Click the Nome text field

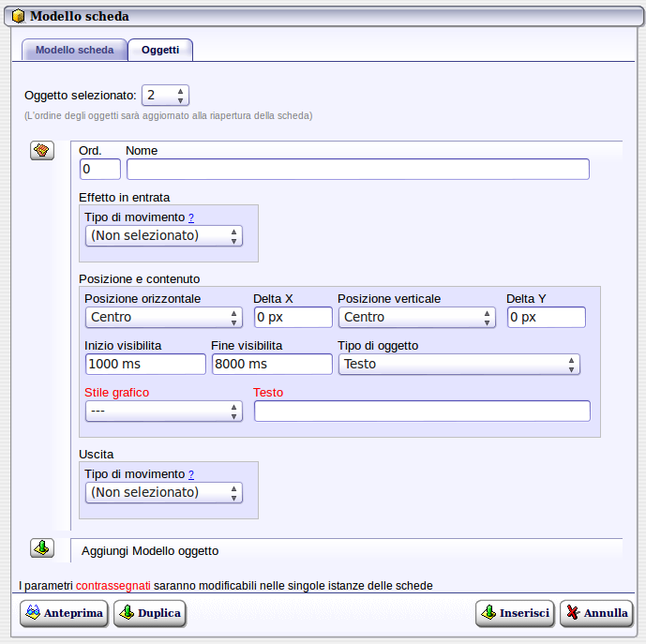(357, 169)
